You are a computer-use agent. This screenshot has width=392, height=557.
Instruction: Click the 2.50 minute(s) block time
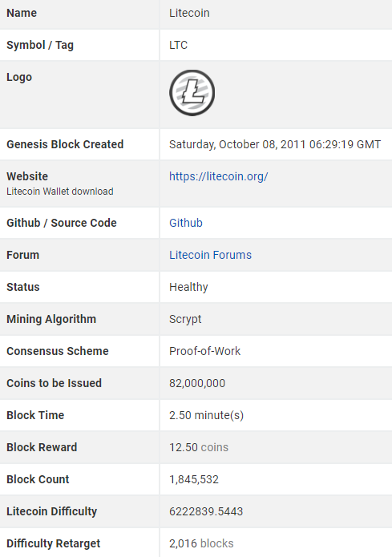(207, 415)
